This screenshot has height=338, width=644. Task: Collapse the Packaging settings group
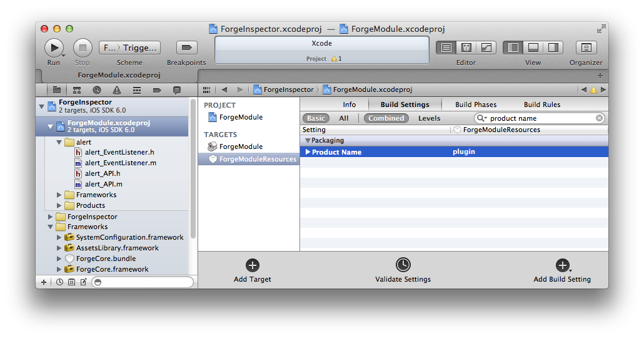307,141
